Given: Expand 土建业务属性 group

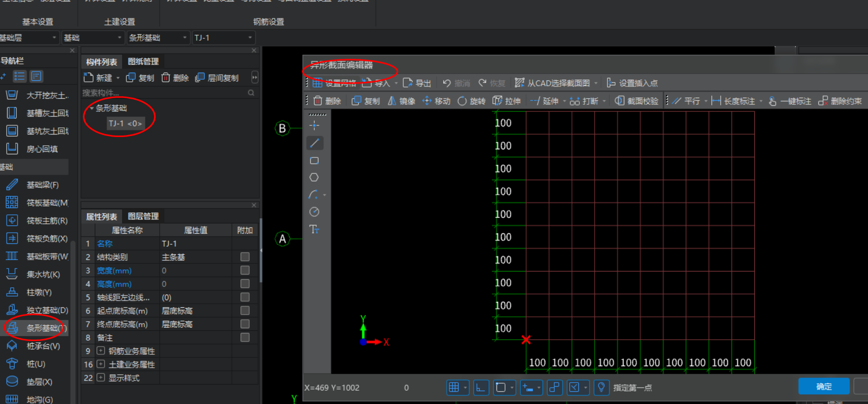Looking at the screenshot, I should (x=101, y=364).
